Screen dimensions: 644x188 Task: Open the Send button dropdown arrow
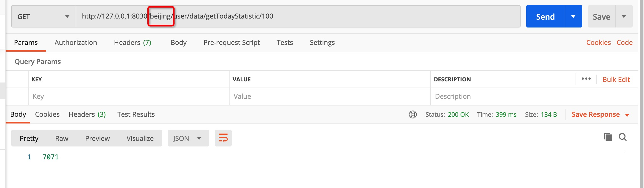tap(573, 17)
